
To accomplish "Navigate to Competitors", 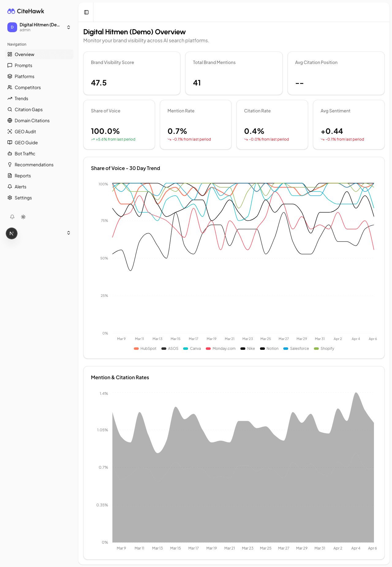I will click(39, 87).
